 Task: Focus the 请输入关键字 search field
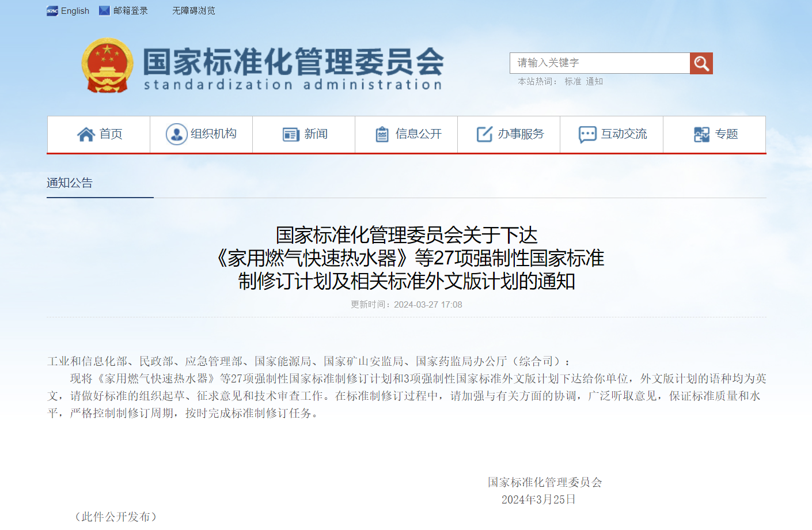(x=599, y=63)
